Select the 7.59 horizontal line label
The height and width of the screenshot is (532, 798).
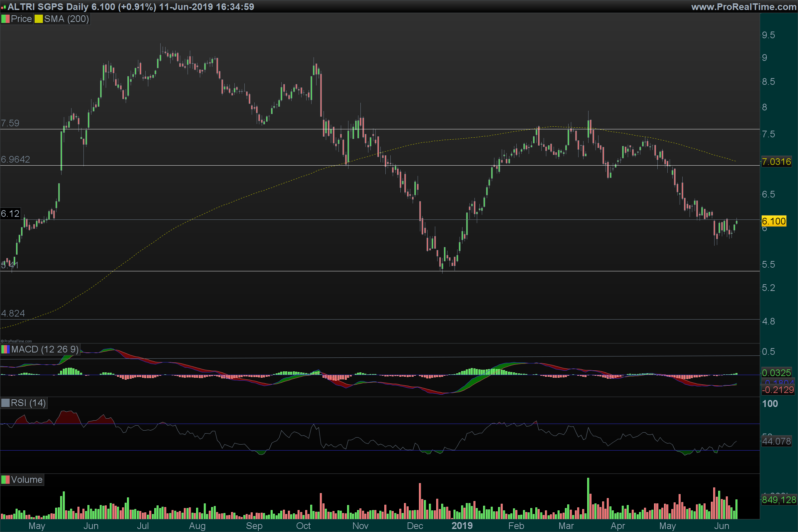point(10,123)
